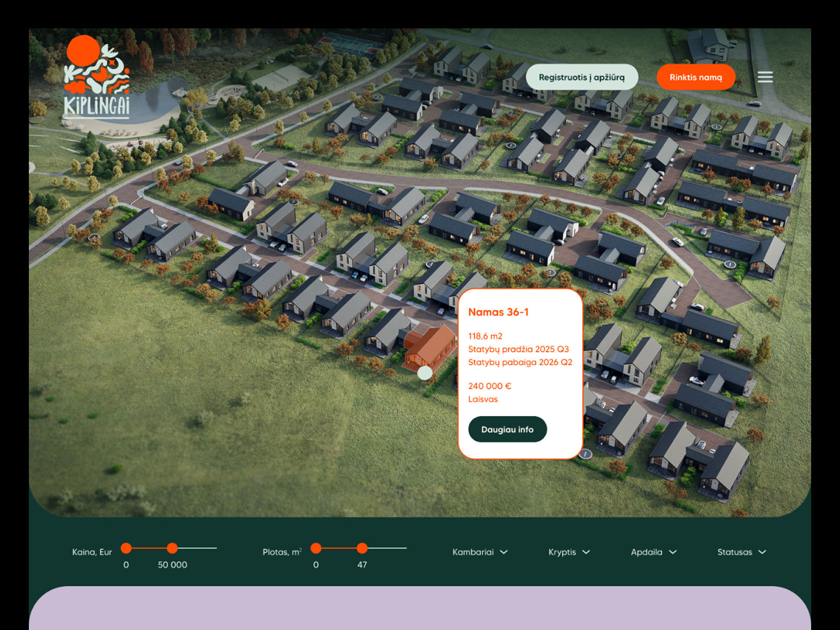Screen dimensions: 840x630
Task: Click the white marker dot on house 36-1
Action: 425,373
